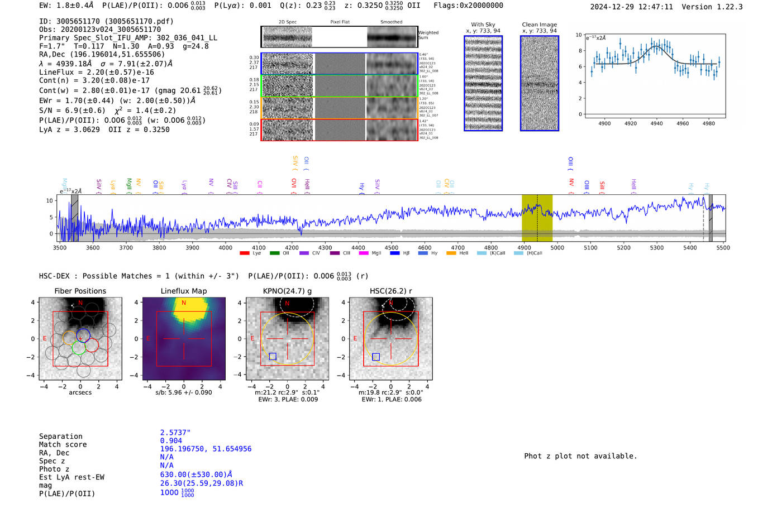Select the green-bordered 2D spectrum fiber row
The height and width of the screenshot is (532, 782).
click(x=339, y=86)
